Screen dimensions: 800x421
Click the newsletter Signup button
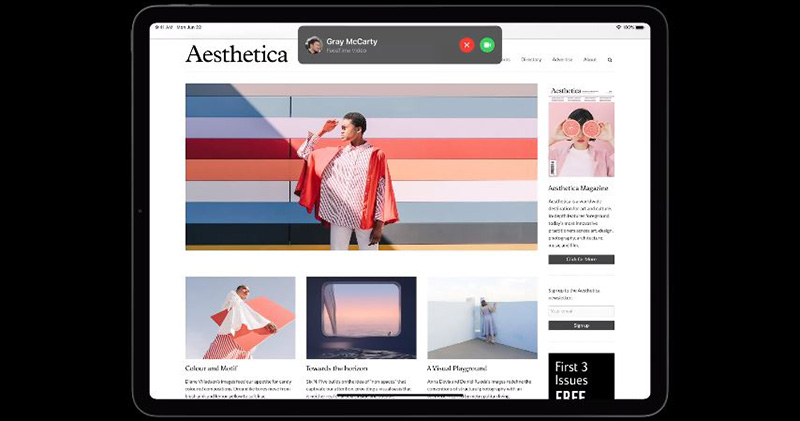tap(581, 326)
